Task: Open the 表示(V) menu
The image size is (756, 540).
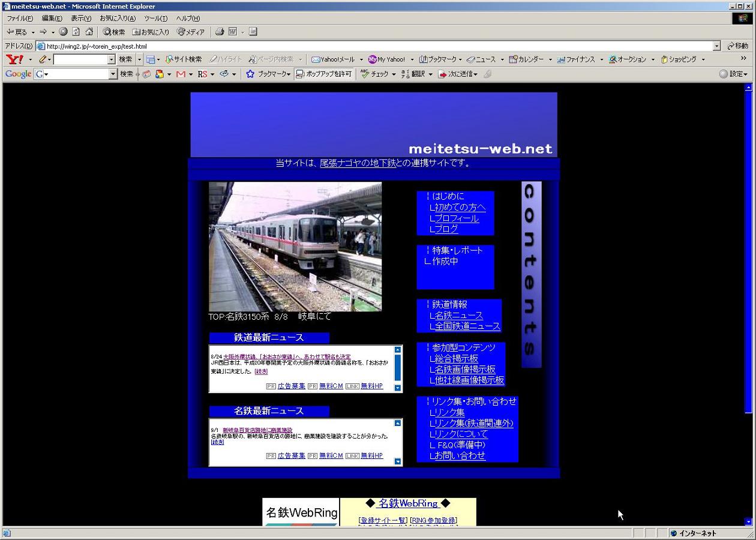Action: click(x=81, y=19)
